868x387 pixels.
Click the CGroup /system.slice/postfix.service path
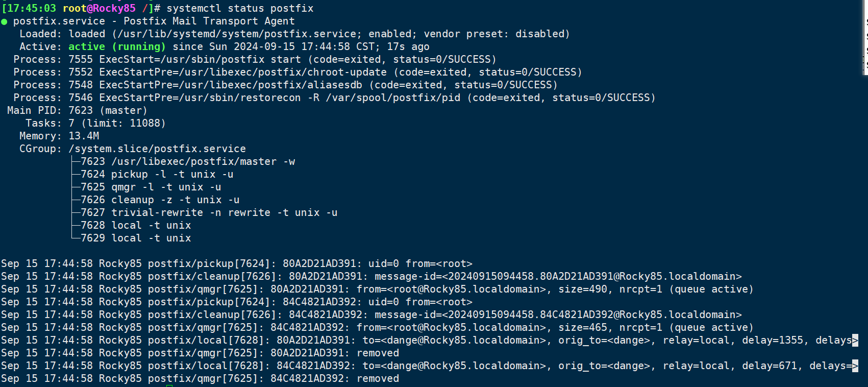pos(157,149)
